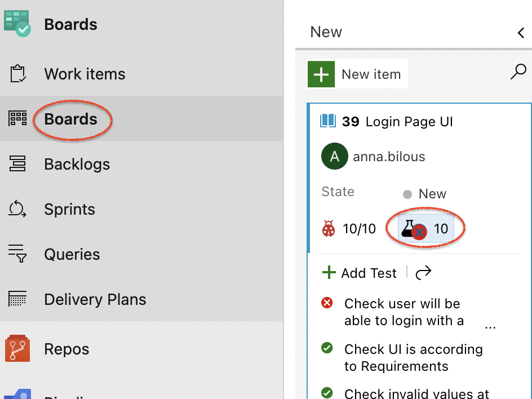Collapse the New column chevron

[521, 33]
